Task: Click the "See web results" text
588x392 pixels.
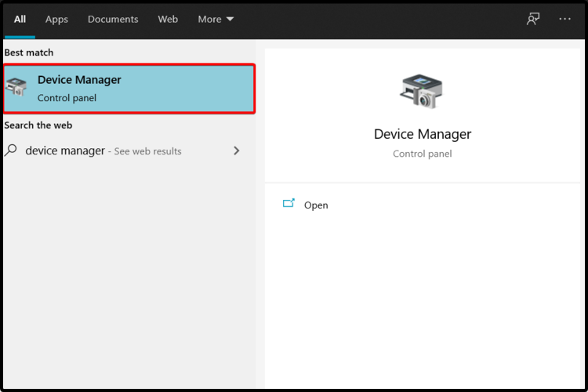Action: pos(147,151)
